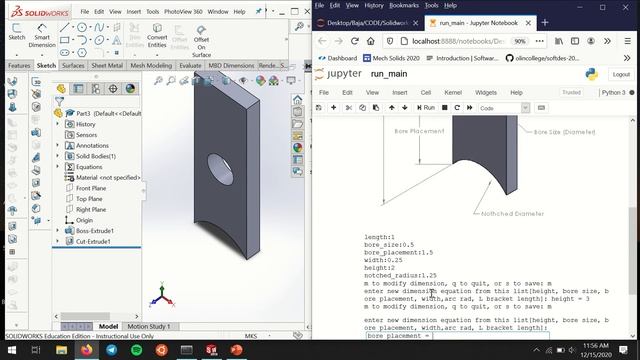Image resolution: width=640 pixels, height=360 pixels.
Task: Click Offset On Surface tool
Action: coord(201,41)
